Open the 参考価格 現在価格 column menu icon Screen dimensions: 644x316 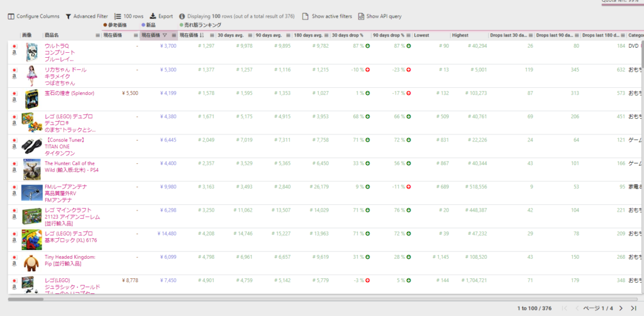point(136,35)
